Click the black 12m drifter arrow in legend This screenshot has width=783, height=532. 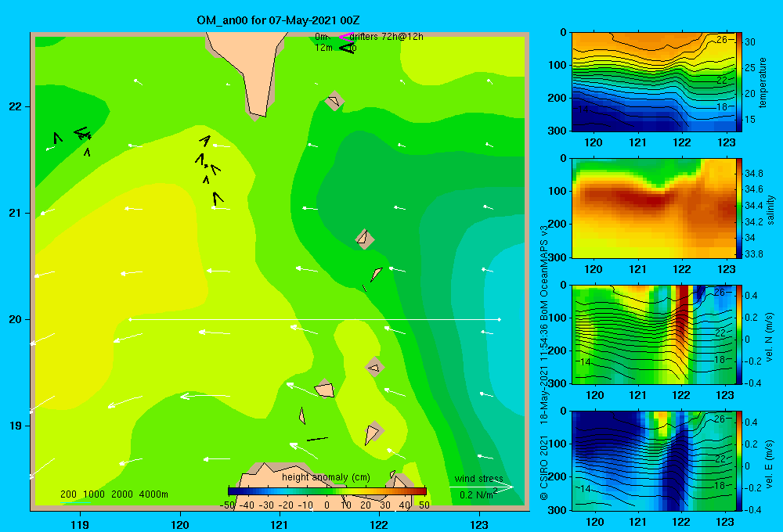click(347, 48)
